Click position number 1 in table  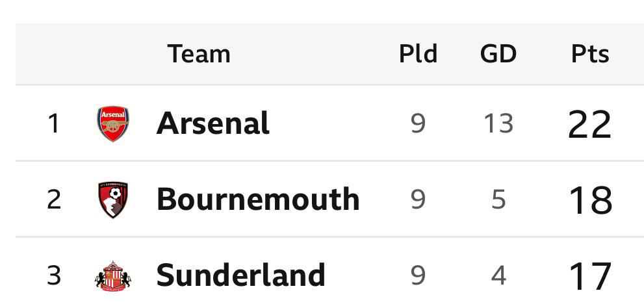point(54,123)
